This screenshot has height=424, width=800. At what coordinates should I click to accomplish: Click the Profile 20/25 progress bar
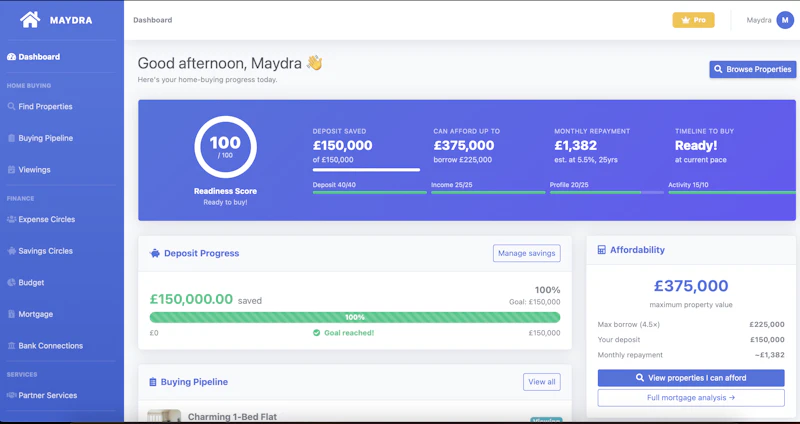coord(607,192)
